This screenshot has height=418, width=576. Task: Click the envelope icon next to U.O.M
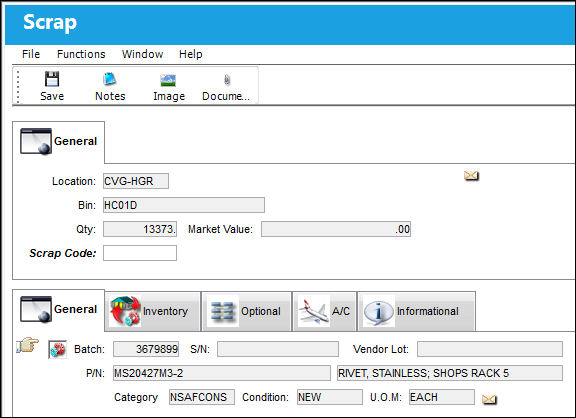[x=489, y=399]
